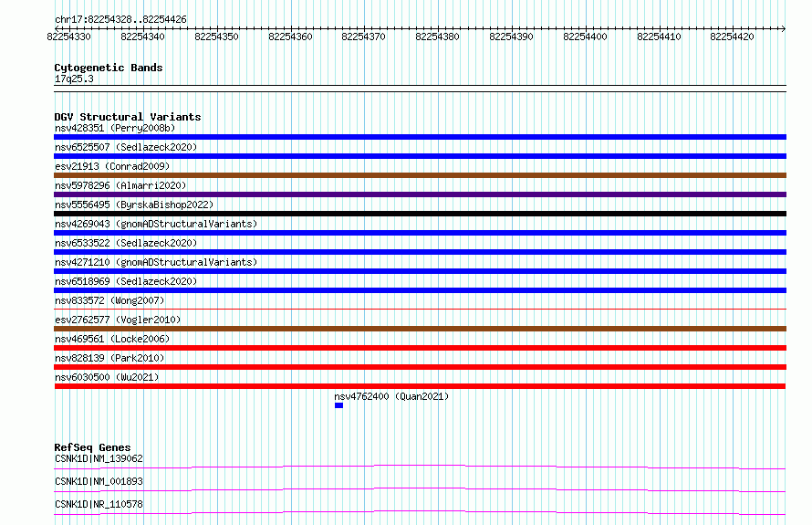Click ruler position 82254370
Image resolution: width=812 pixels, height=525 pixels.
click(363, 37)
